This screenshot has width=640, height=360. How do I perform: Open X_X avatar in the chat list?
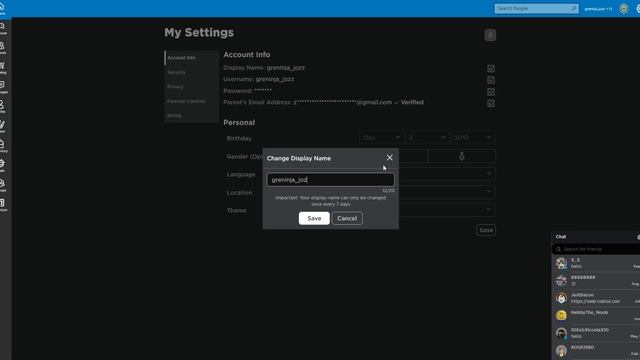(561, 263)
